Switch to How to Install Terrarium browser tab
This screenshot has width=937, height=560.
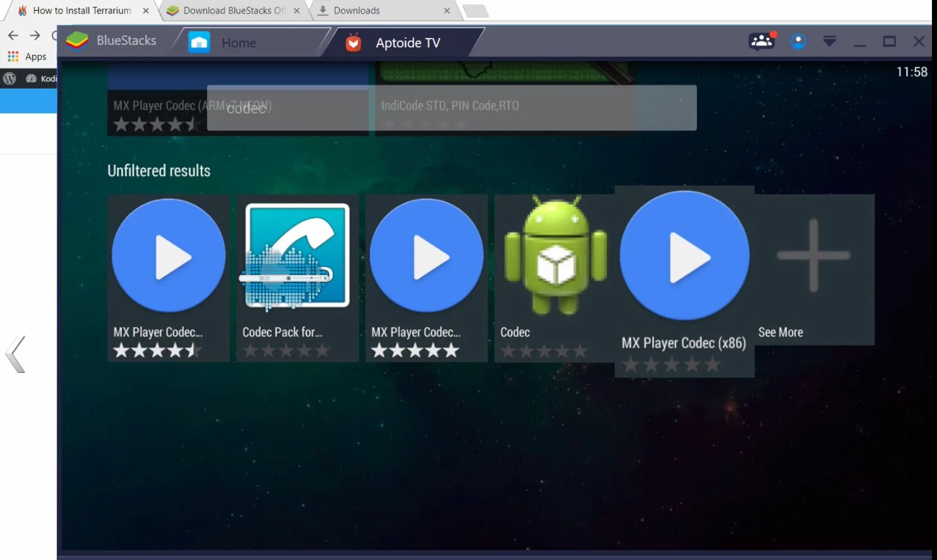click(x=82, y=11)
